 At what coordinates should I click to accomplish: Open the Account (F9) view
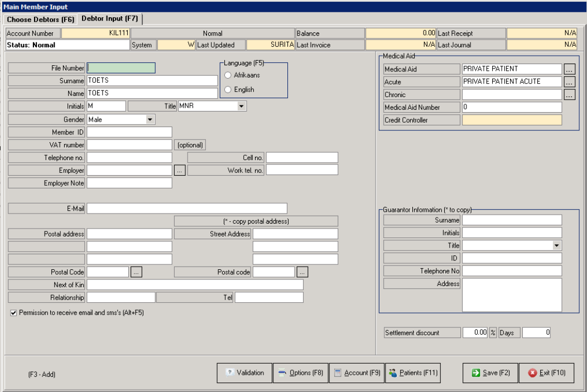coord(356,373)
